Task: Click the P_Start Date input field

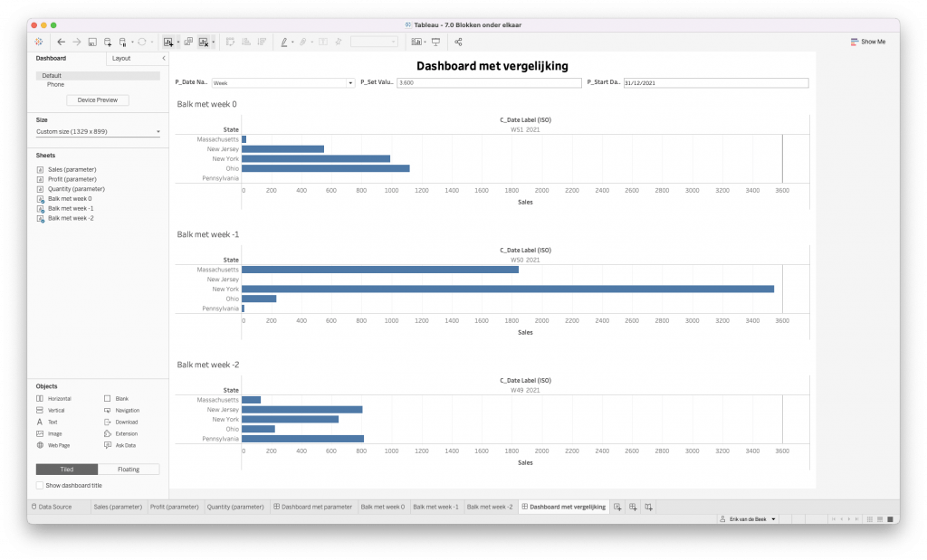Action: pyautogui.click(x=714, y=82)
